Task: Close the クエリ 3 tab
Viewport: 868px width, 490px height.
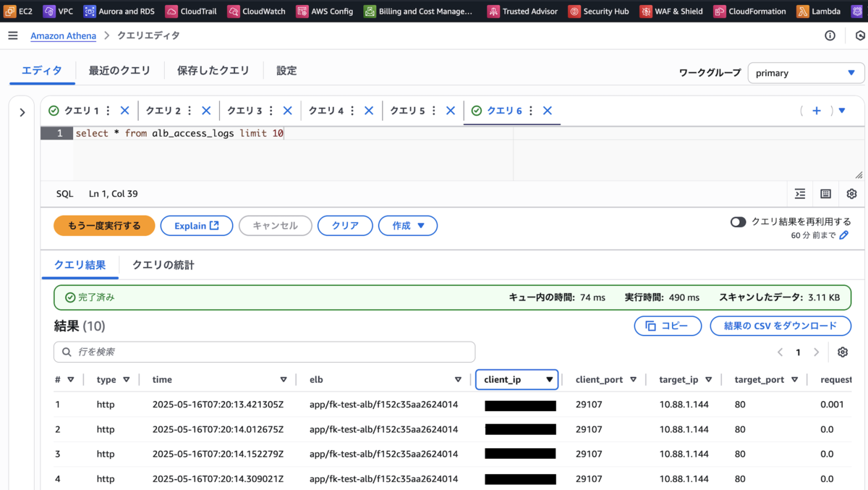Action: point(287,111)
